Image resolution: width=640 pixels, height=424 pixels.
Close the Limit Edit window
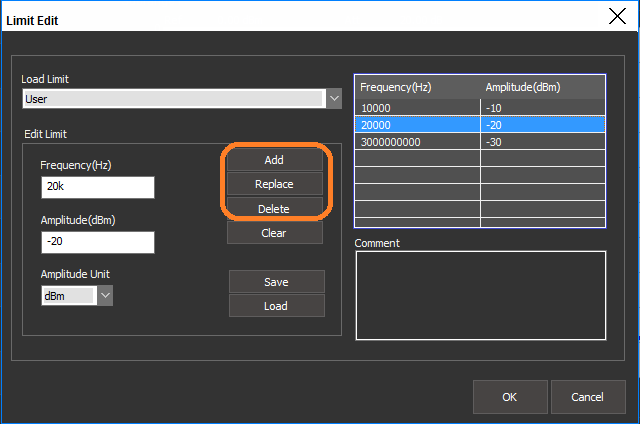(x=617, y=15)
